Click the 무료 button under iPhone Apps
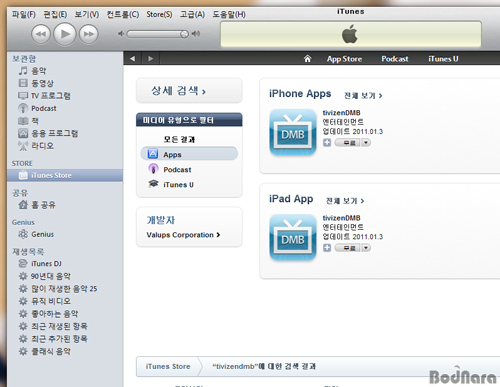 (x=348, y=143)
